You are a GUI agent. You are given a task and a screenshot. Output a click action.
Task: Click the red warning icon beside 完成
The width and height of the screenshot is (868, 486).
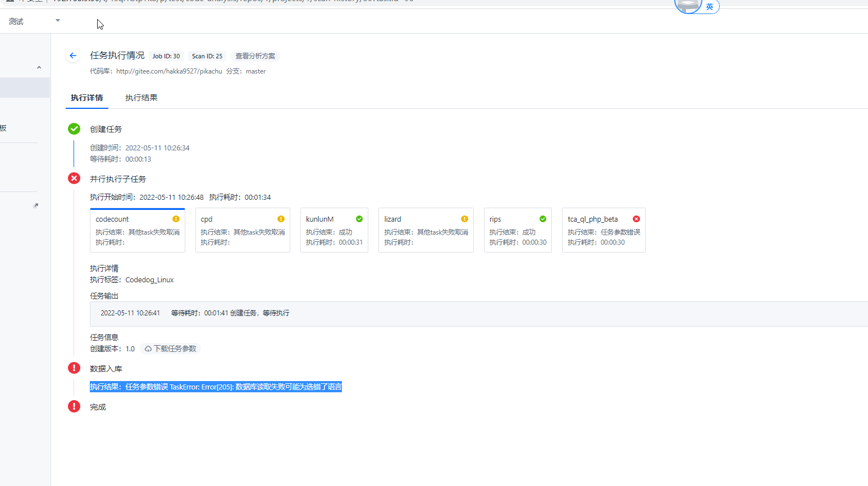(74, 406)
